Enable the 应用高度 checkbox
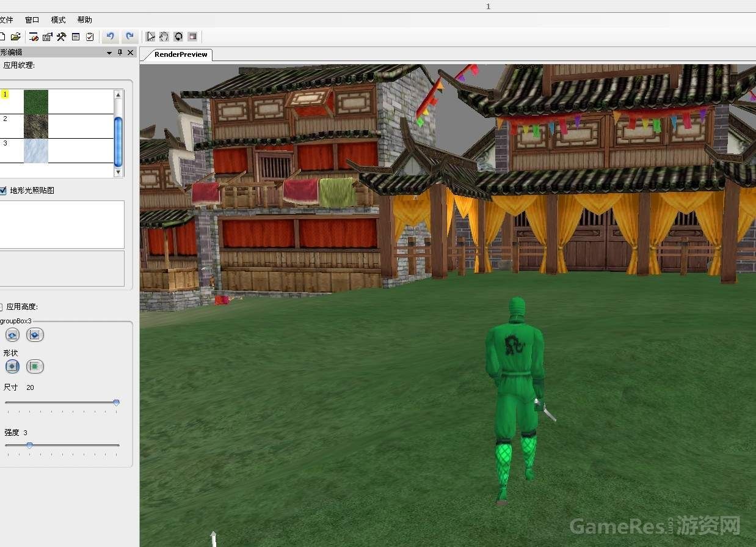Image resolution: width=756 pixels, height=547 pixels. [x=1, y=307]
